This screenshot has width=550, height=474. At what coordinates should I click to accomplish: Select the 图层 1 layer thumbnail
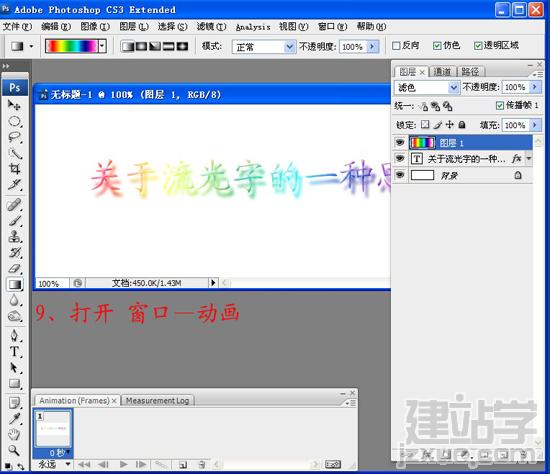(422, 142)
